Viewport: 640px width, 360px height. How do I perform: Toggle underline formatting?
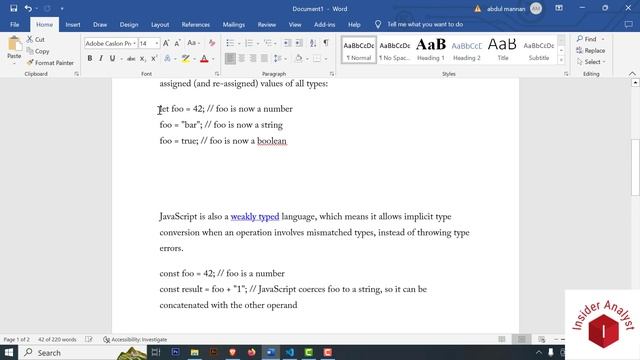pyautogui.click(x=112, y=59)
